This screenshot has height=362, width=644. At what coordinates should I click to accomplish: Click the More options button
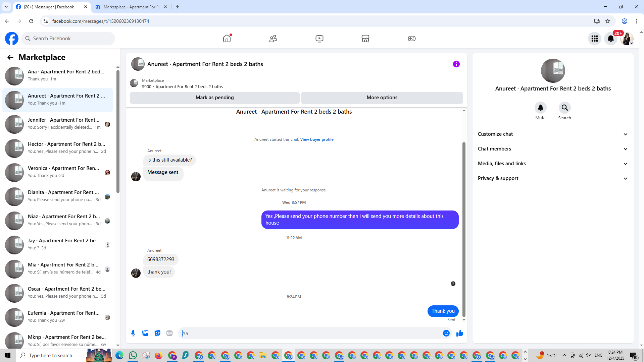click(x=382, y=98)
